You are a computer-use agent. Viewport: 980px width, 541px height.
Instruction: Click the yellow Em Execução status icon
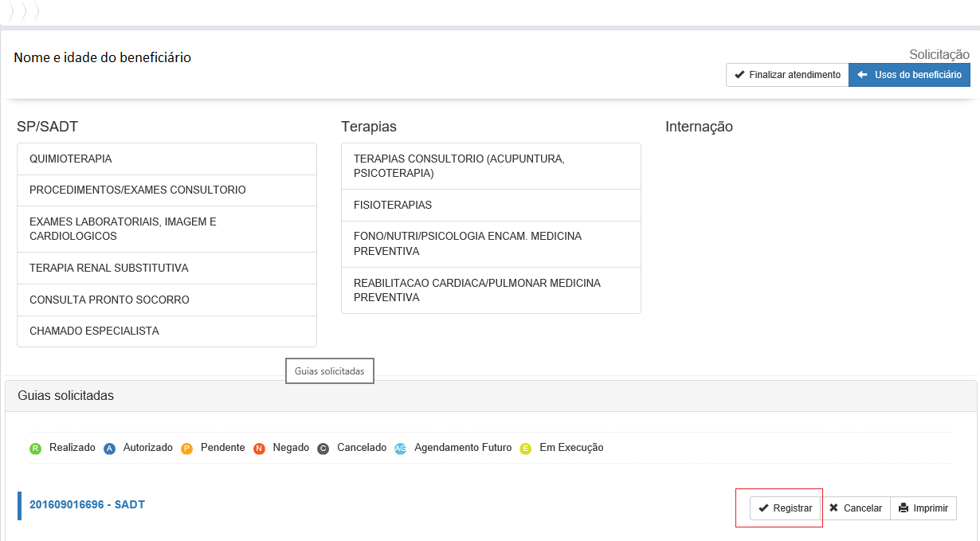(x=525, y=448)
